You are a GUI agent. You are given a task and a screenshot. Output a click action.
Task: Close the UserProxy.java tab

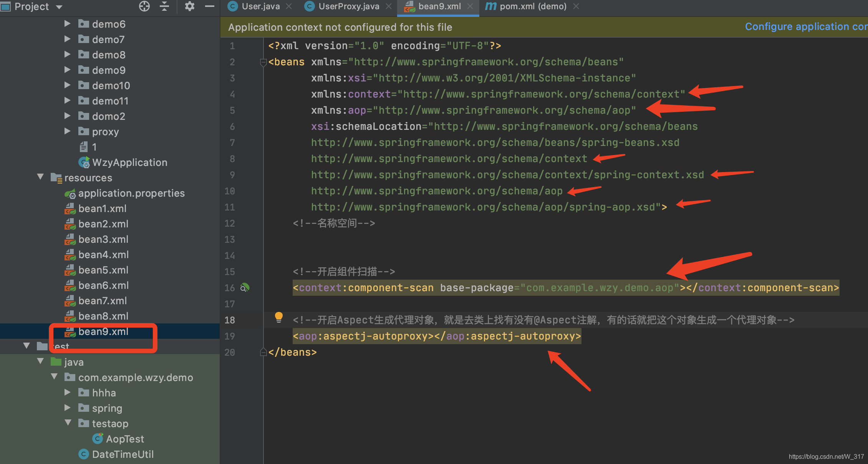[x=389, y=7]
